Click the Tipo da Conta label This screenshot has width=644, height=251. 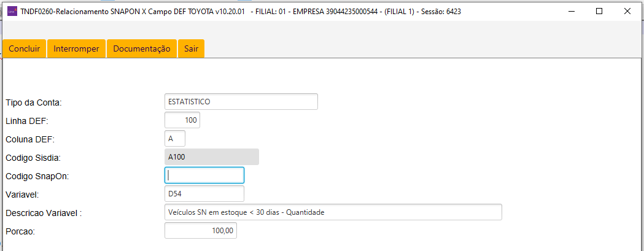point(34,102)
